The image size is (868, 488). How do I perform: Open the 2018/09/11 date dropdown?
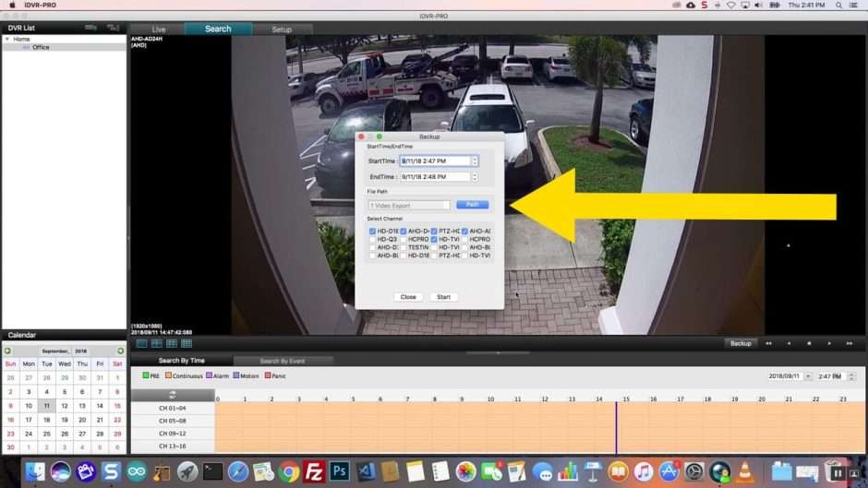tap(808, 376)
